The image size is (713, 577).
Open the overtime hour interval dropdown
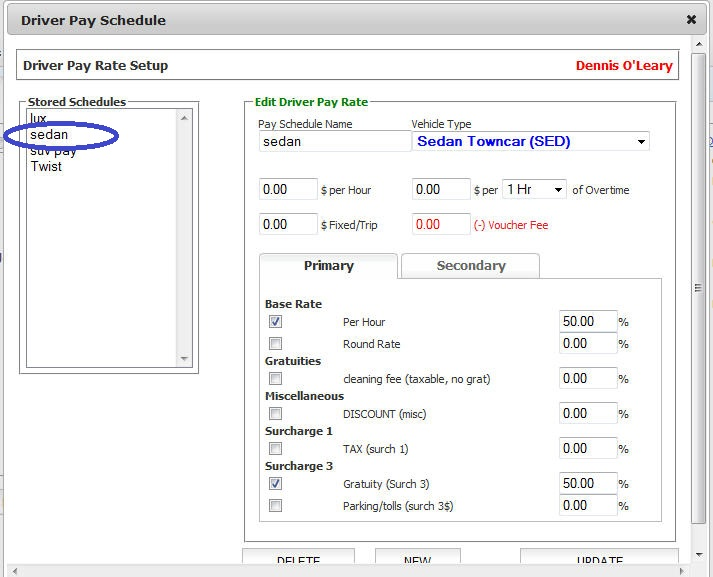click(534, 190)
